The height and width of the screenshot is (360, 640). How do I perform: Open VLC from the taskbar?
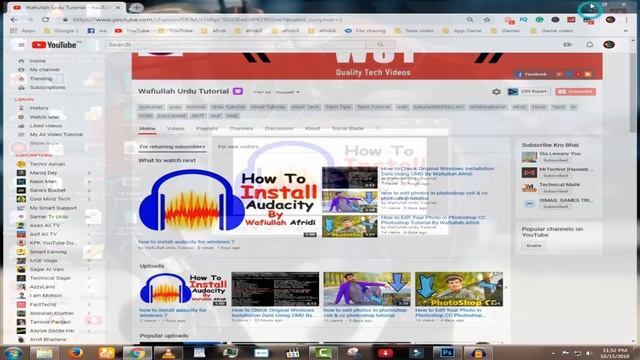(168, 353)
